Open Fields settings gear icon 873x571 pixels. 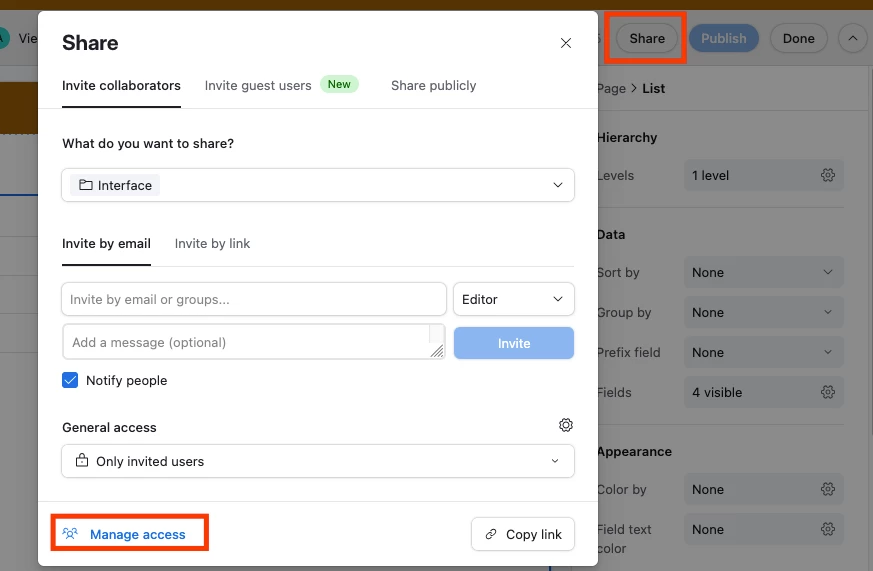827,392
